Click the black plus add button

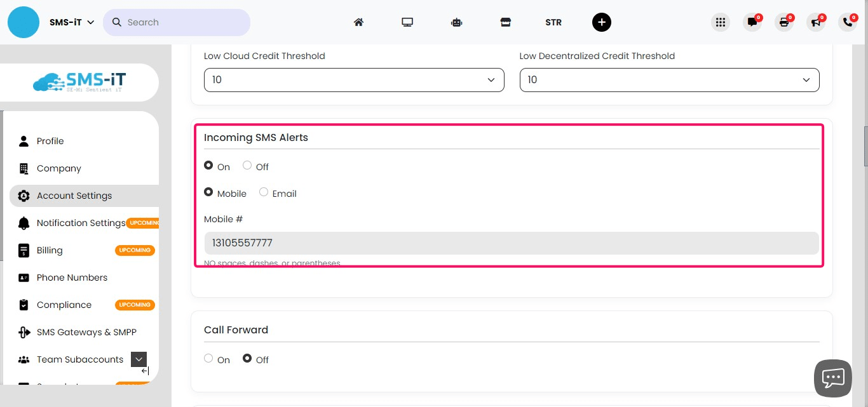pos(601,22)
